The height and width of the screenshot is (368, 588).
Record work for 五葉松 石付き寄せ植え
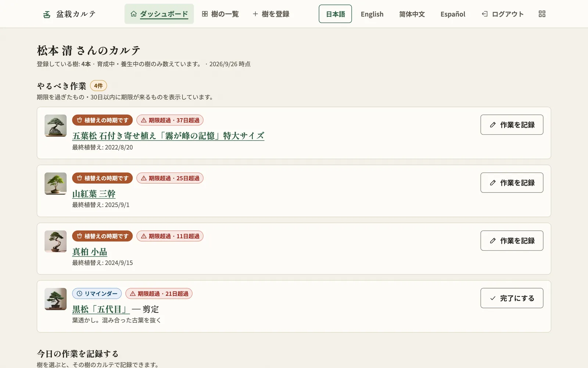point(512,125)
